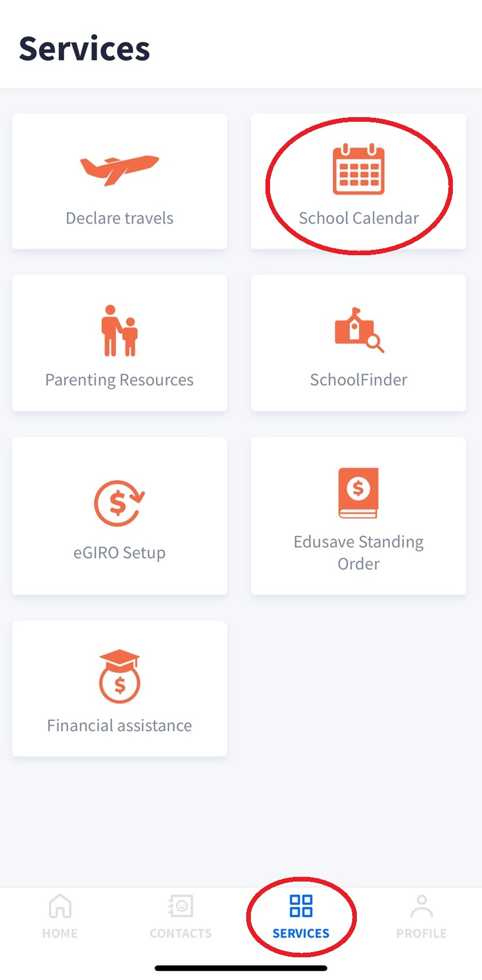
Task: Tap the graduation cap money bag icon
Action: [x=119, y=676]
